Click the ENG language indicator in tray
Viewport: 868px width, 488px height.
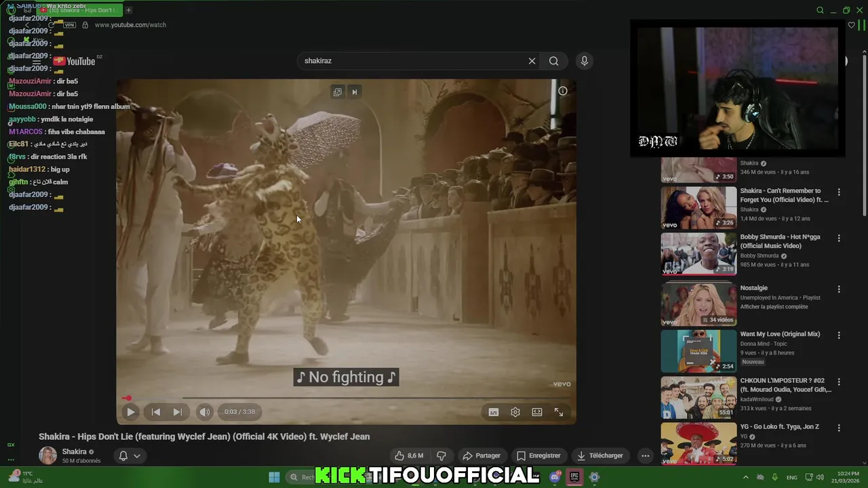point(791,478)
